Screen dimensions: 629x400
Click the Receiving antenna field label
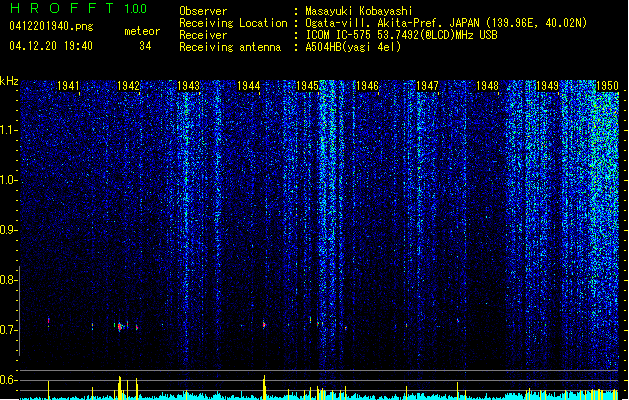pos(230,47)
